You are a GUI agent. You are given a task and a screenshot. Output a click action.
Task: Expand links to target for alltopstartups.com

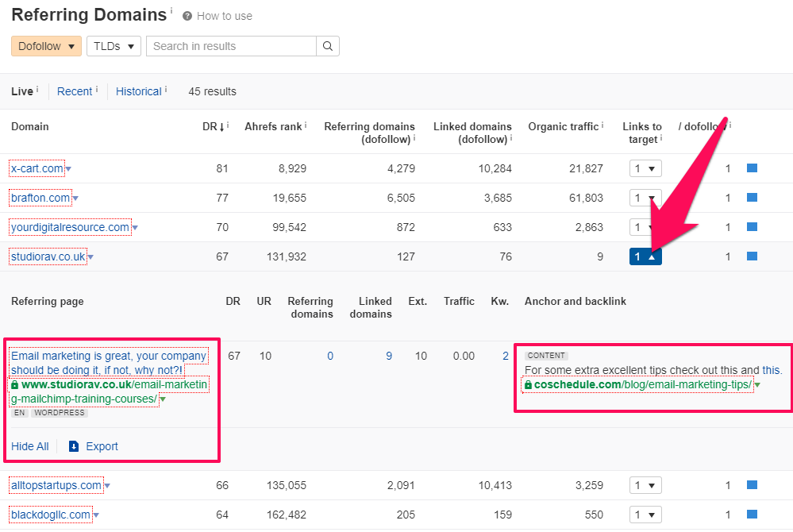click(x=645, y=485)
